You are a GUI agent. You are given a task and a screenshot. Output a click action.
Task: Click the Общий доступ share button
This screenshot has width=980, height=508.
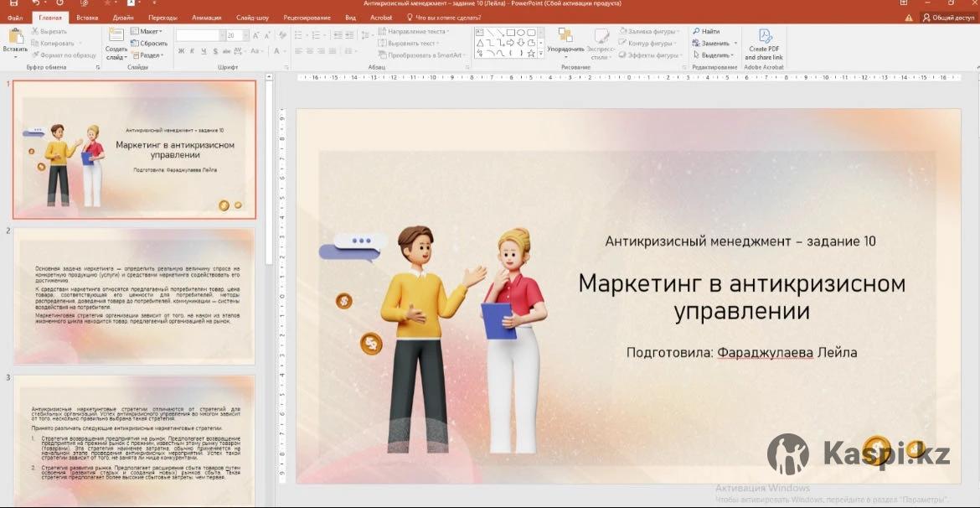click(x=948, y=17)
